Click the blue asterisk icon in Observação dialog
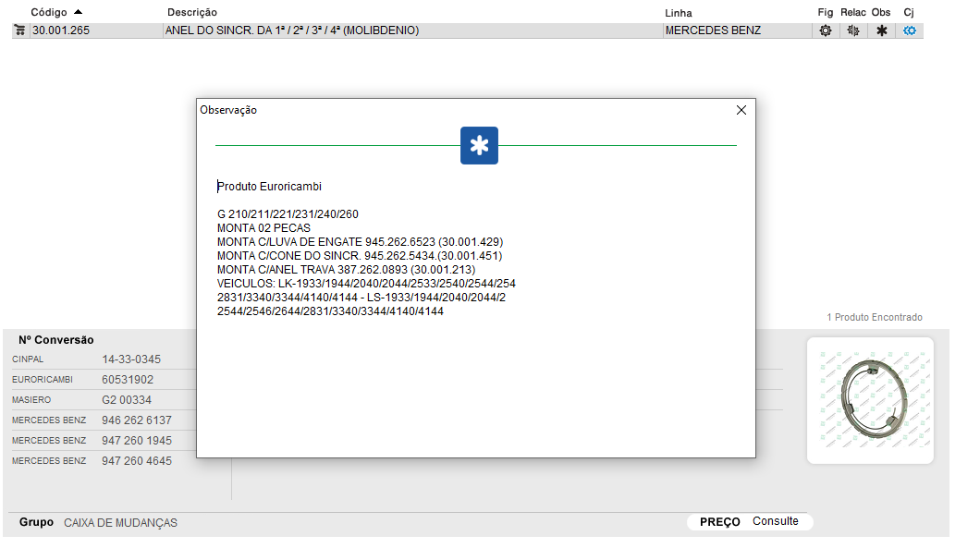 (x=479, y=146)
